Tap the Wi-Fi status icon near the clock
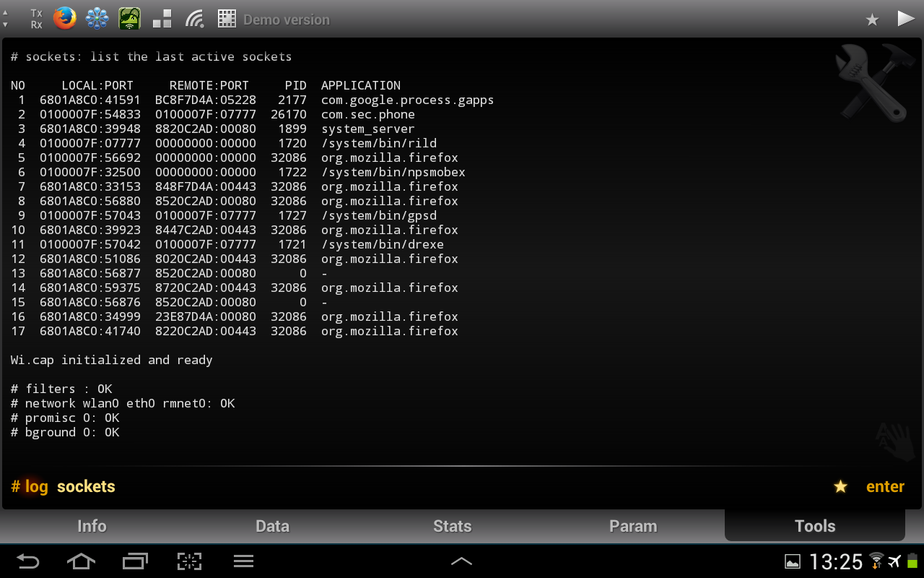 876,561
